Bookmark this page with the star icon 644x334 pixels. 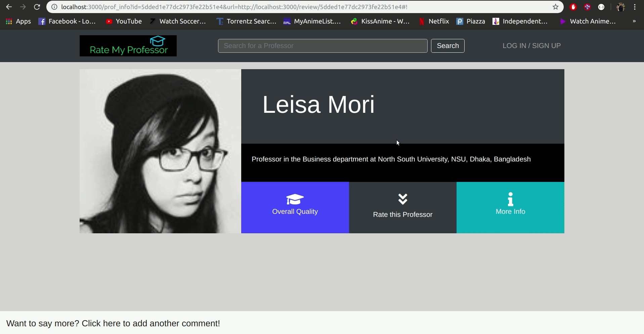coord(556,7)
